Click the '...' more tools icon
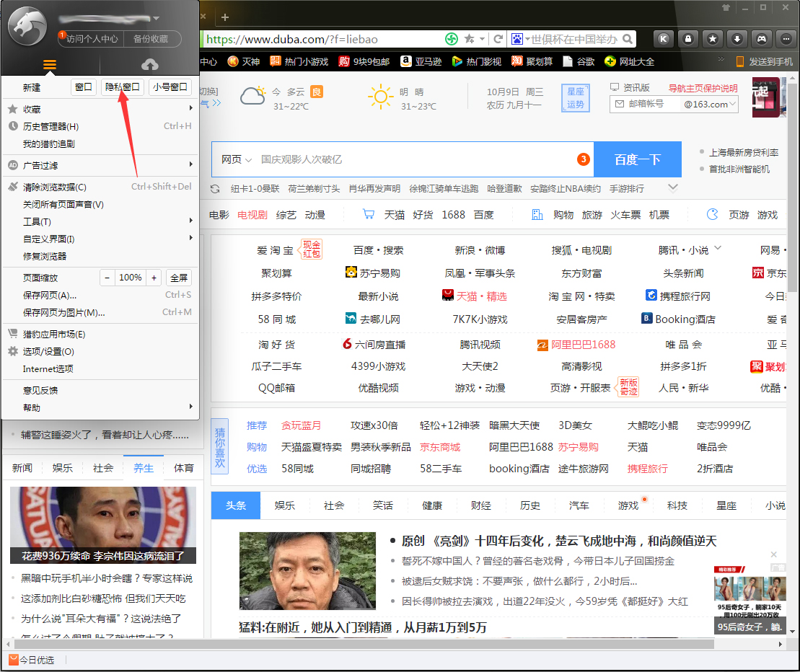 click(x=785, y=39)
